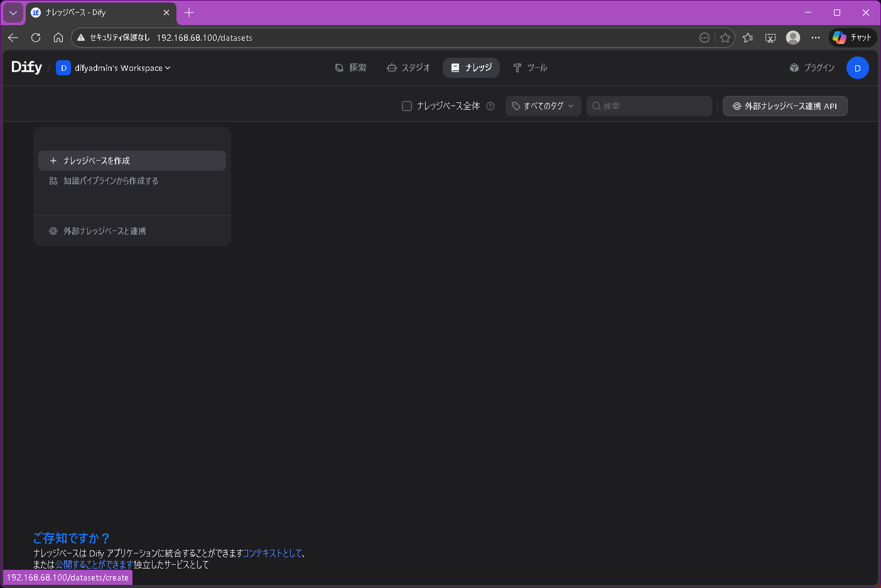
Task: Choose 知識パイプラインから作成する
Action: [132, 181]
